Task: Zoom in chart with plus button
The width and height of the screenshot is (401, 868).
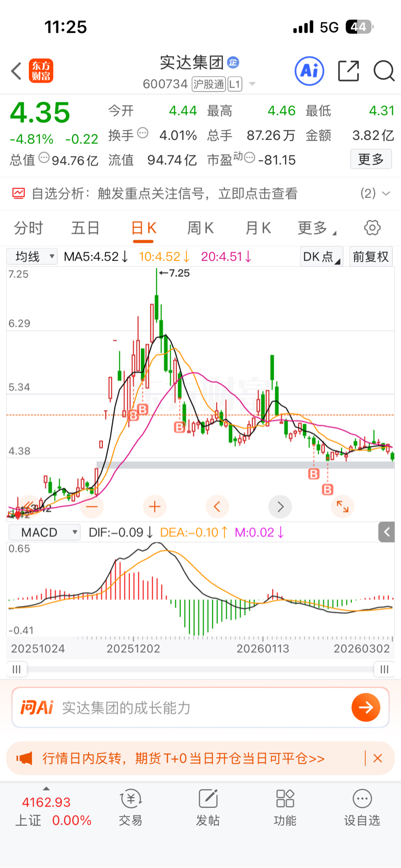Action: 155,506
